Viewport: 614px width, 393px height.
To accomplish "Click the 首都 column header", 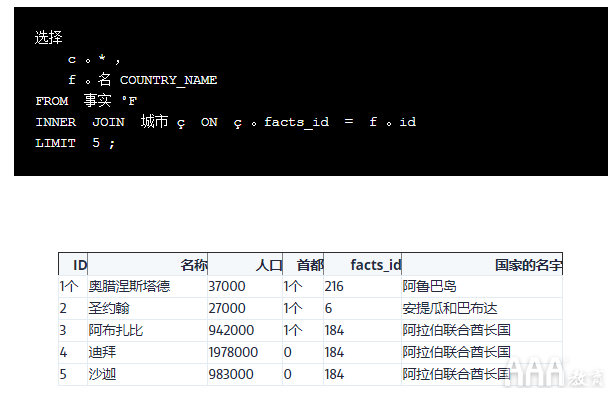I will (303, 265).
